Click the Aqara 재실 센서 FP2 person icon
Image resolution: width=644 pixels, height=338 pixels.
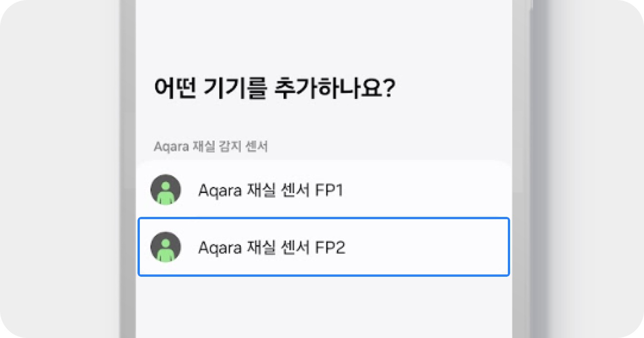point(166,247)
